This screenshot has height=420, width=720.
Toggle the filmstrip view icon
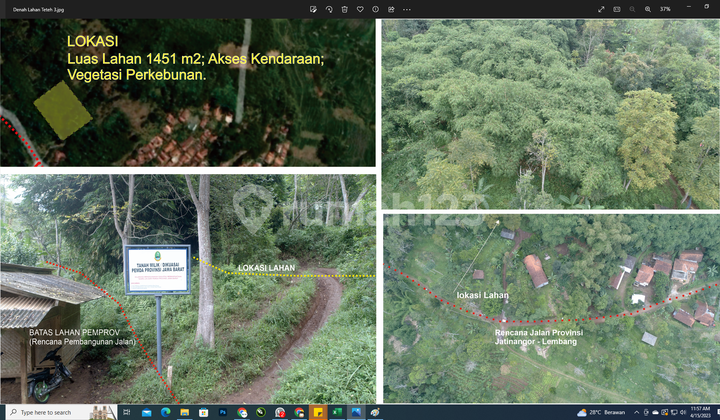tap(617, 9)
